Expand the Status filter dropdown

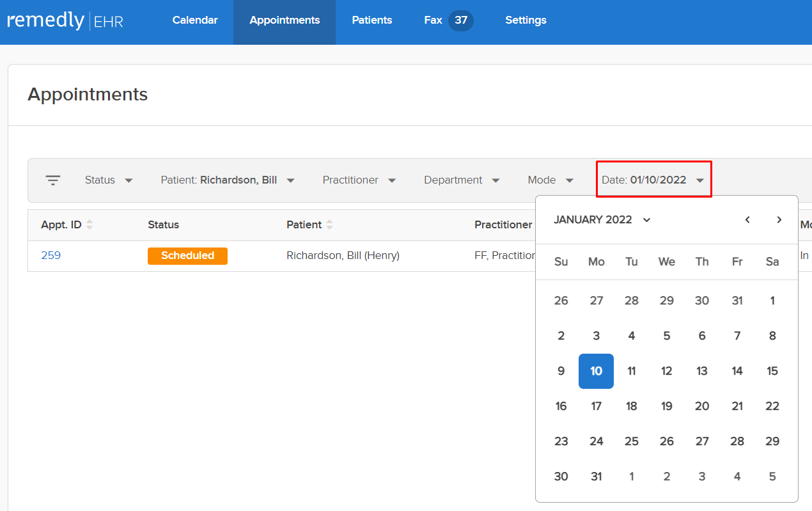point(109,180)
